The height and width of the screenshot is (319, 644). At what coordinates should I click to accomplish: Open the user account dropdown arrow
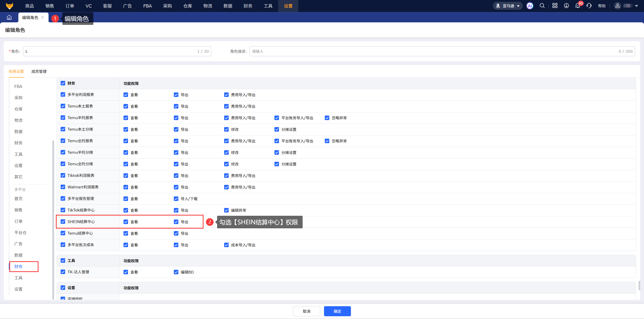click(636, 6)
